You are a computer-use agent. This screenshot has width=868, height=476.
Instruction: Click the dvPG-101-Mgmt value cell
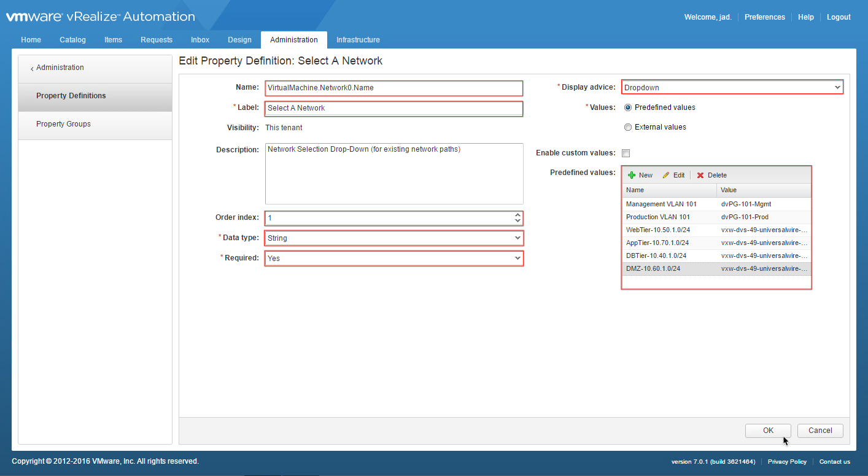pyautogui.click(x=764, y=204)
